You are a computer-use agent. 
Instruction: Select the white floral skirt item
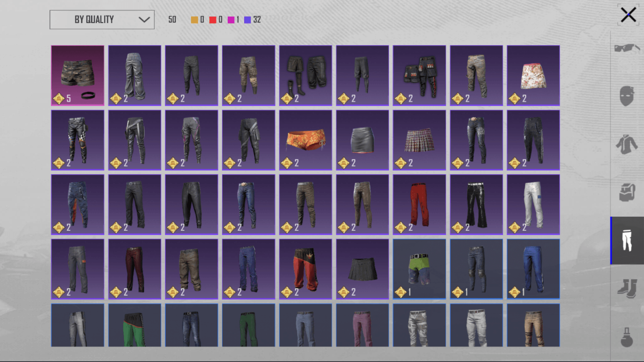[x=533, y=75]
